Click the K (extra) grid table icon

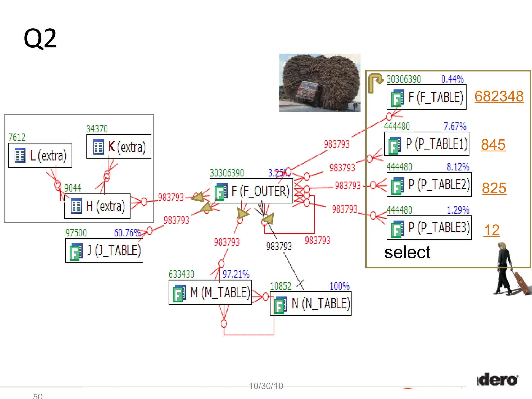(x=98, y=147)
